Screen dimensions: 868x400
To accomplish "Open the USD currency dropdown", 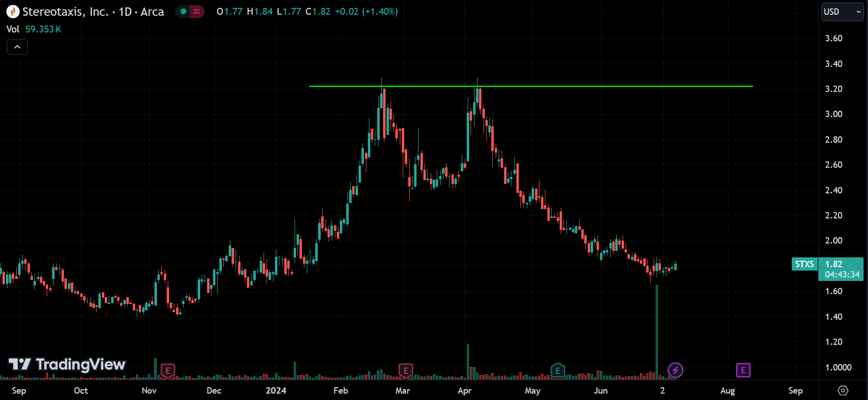I will [842, 12].
